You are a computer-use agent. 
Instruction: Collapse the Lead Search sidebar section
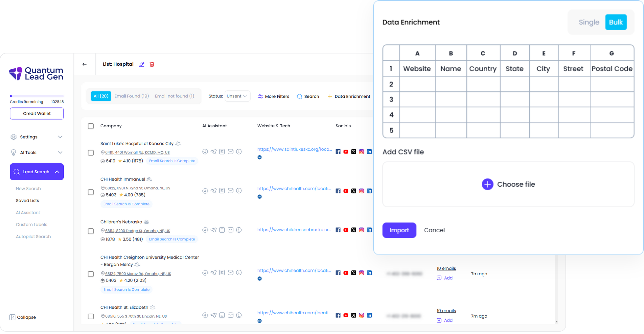click(36, 172)
